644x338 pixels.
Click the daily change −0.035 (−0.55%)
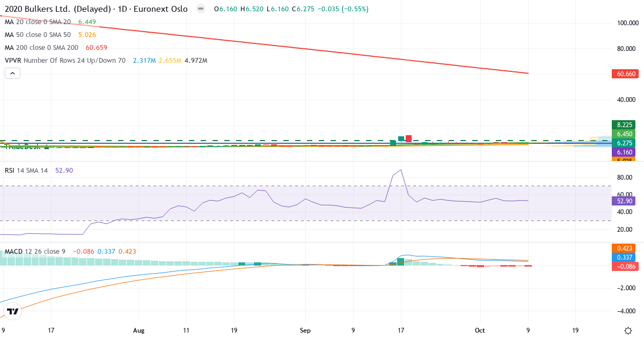pos(342,9)
